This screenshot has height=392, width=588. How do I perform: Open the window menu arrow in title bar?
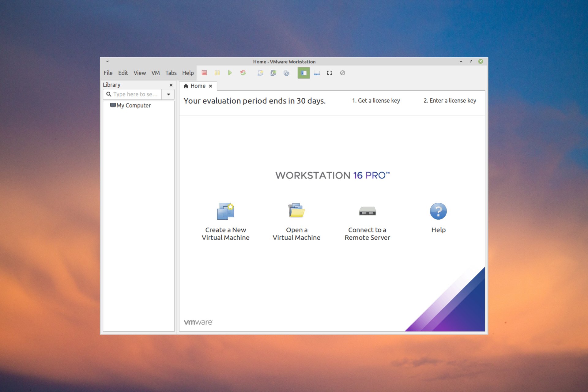107,61
